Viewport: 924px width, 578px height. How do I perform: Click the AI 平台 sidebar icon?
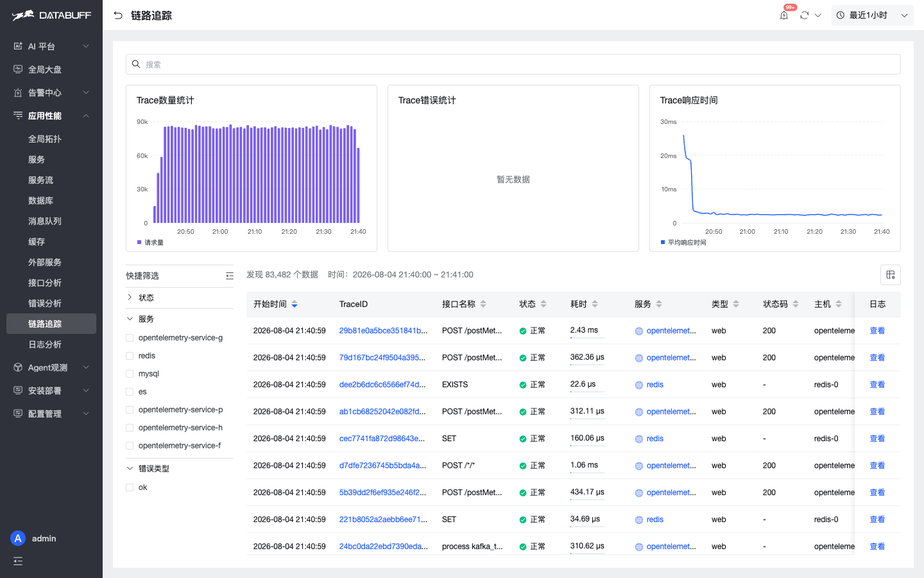coord(18,46)
